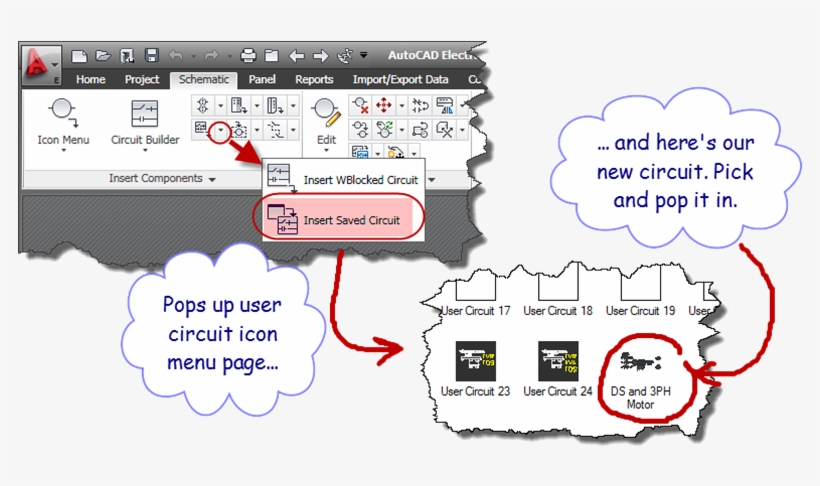This screenshot has width=820, height=486.
Task: Switch to the Panel ribbon tab
Action: click(262, 80)
